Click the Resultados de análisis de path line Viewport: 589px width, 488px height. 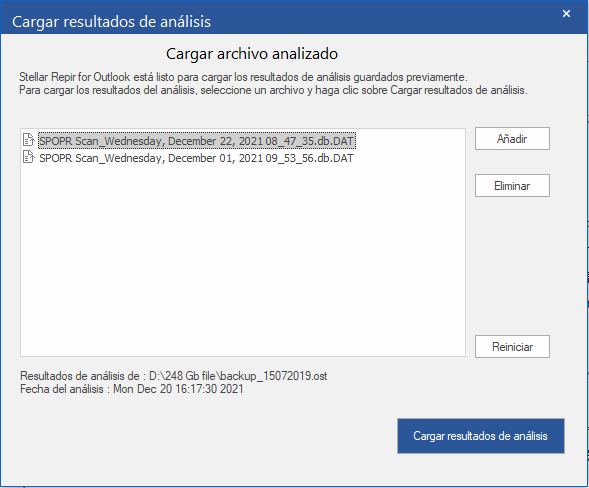174,376
